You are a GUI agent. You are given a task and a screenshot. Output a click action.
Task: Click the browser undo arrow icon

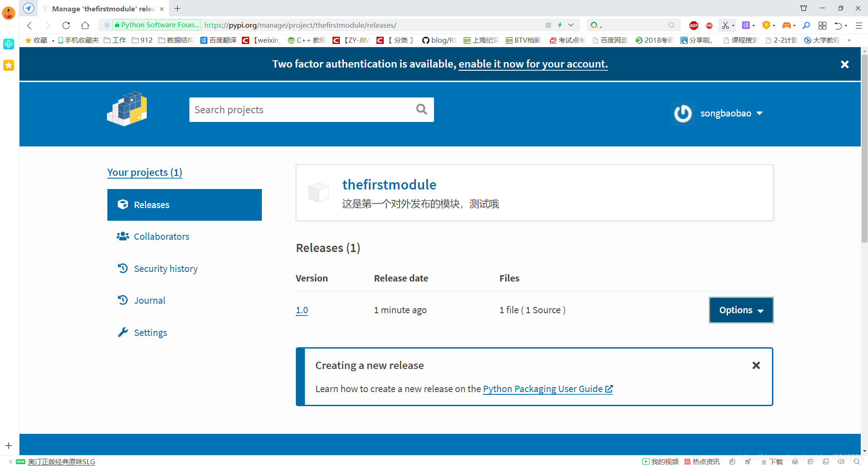(839, 25)
